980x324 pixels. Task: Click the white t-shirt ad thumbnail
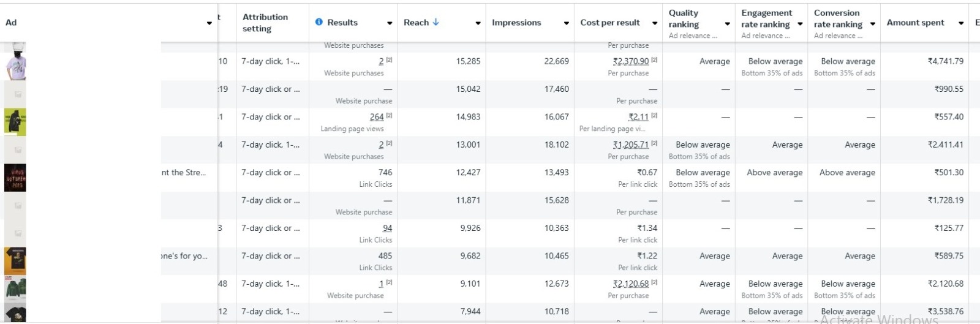point(15,64)
